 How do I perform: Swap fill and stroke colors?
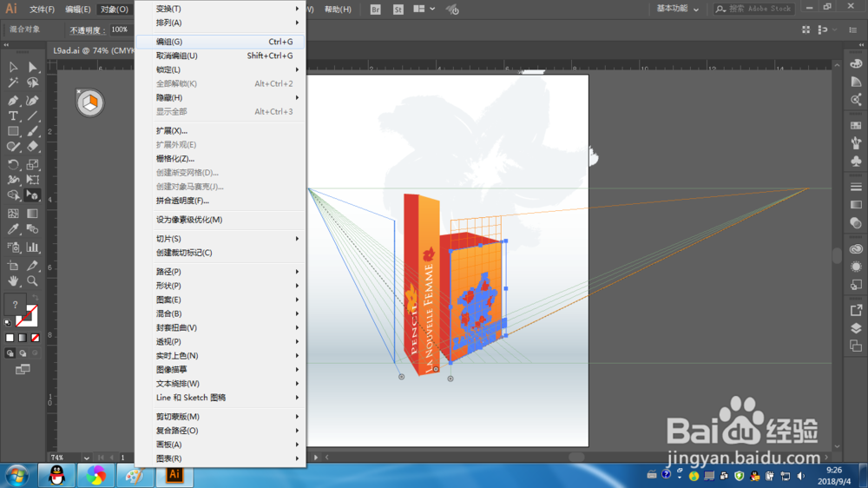[x=35, y=298]
